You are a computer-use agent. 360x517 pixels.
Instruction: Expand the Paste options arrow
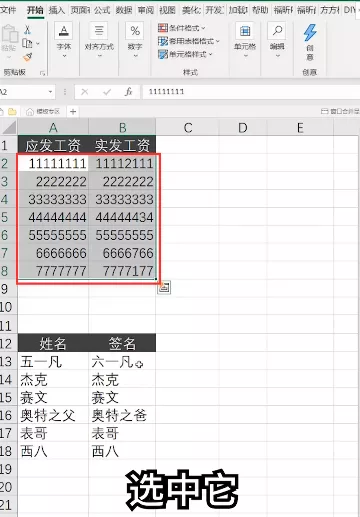tap(9, 58)
